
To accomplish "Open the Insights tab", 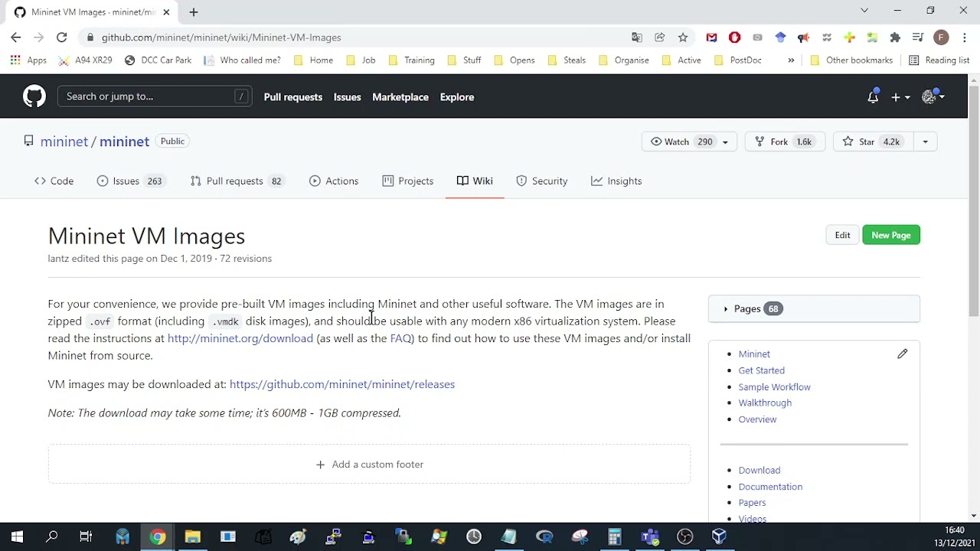I will 616,181.
